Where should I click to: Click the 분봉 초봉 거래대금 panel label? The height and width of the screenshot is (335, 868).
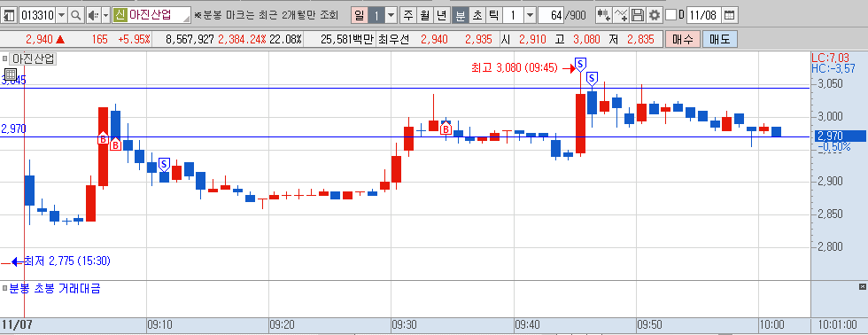point(54,288)
